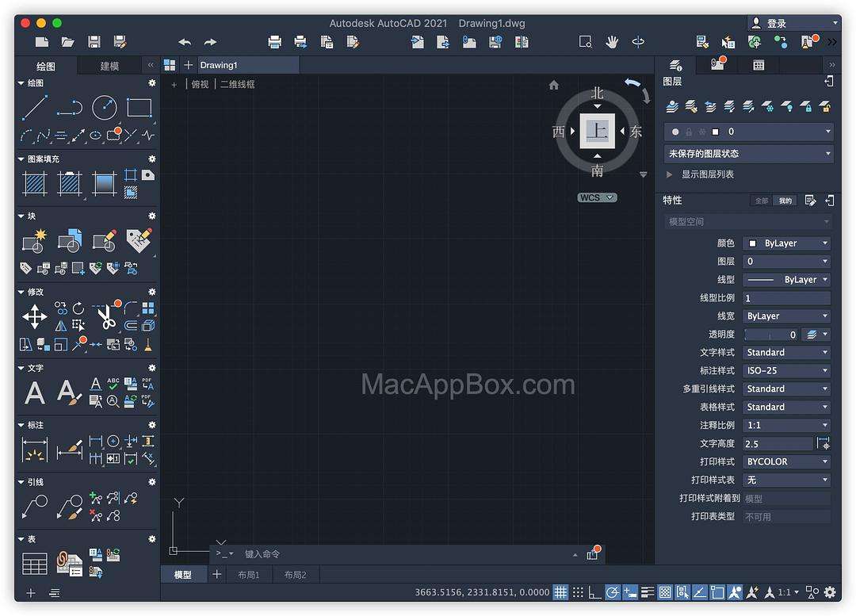
Task: Toggle lineweight display in status bar
Action: click(x=648, y=592)
